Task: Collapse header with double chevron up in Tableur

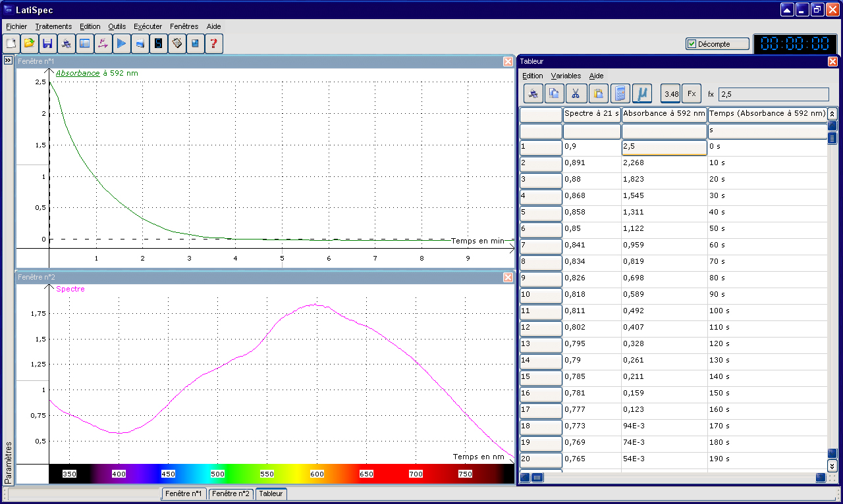Action: tap(832, 113)
